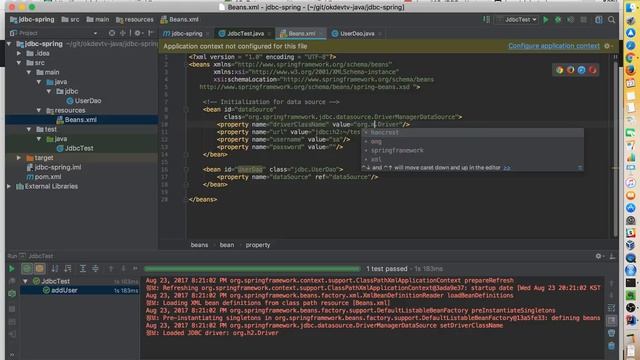Start debugging with the bug icon
This screenshot has width=640, height=360.
(558, 20)
